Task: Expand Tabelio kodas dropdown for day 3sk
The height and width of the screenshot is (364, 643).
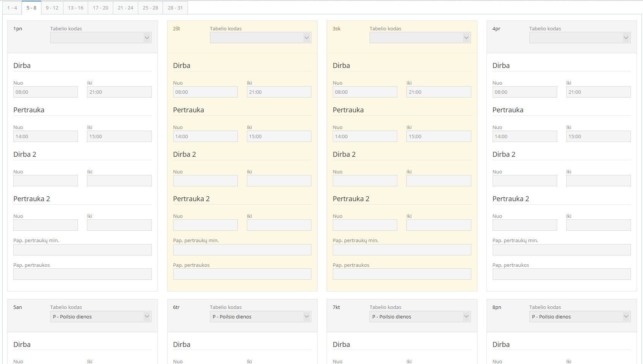Action: (420, 38)
